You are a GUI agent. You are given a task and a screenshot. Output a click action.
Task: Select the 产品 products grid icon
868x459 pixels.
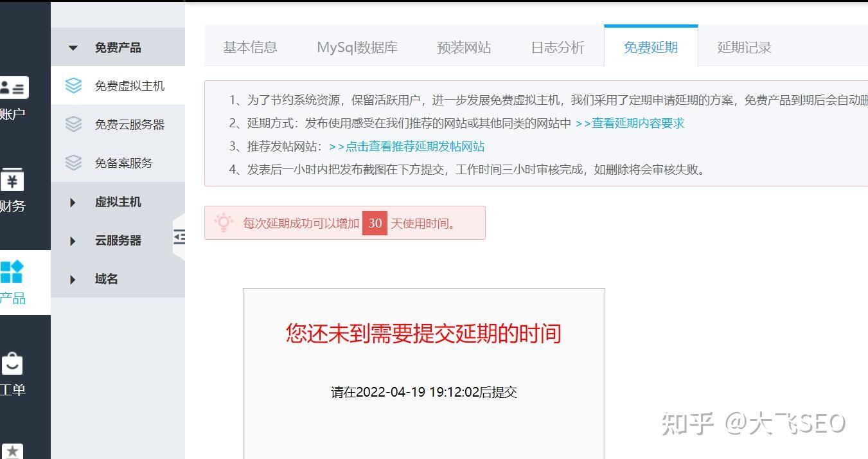12,271
